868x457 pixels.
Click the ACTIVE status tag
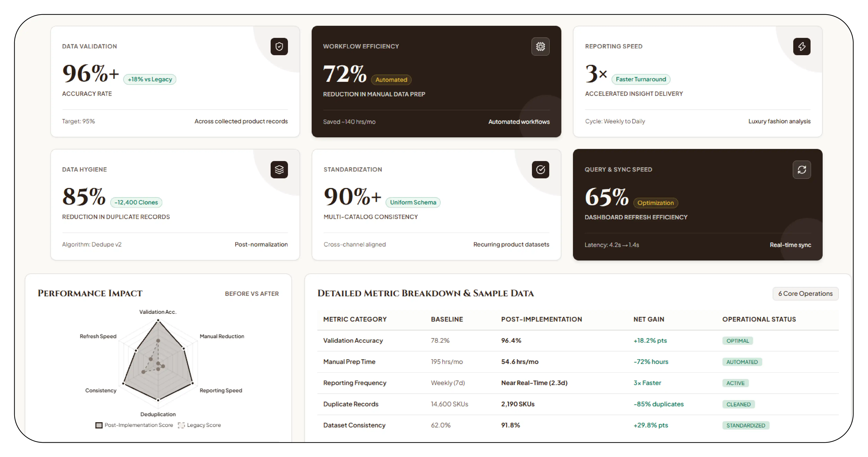(x=735, y=383)
